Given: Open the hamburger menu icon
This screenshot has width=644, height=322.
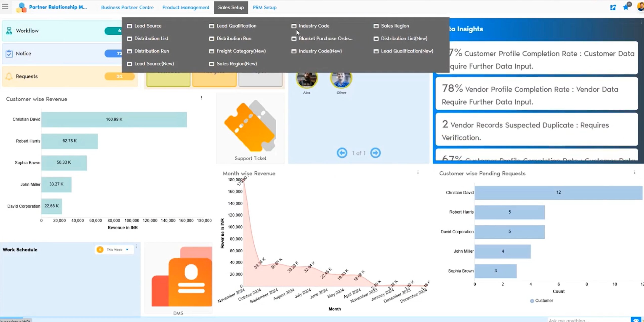Looking at the screenshot, I should pyautogui.click(x=5, y=7).
